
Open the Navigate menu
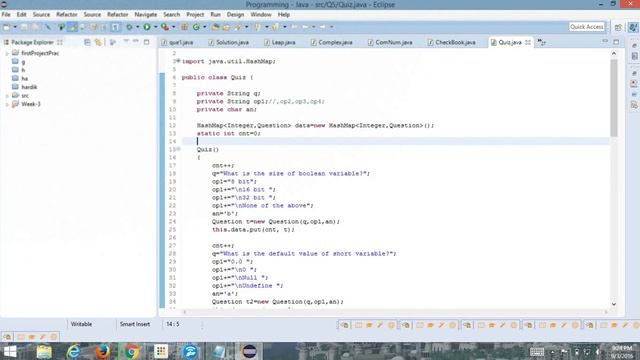tap(145, 14)
